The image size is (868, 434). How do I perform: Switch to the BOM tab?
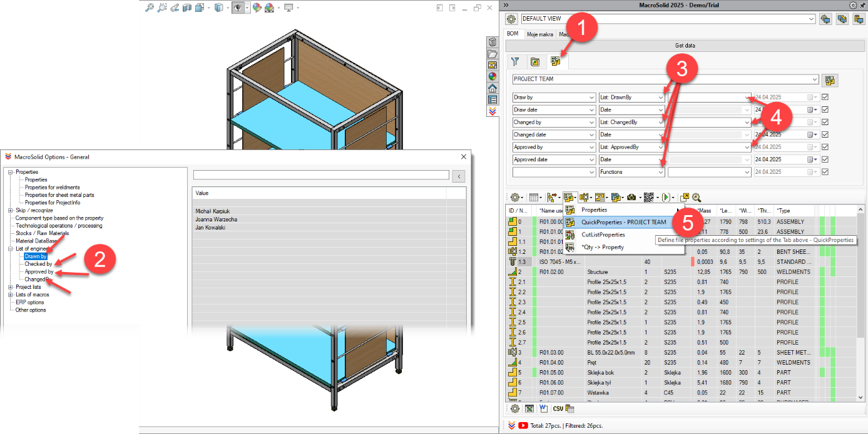pos(513,34)
